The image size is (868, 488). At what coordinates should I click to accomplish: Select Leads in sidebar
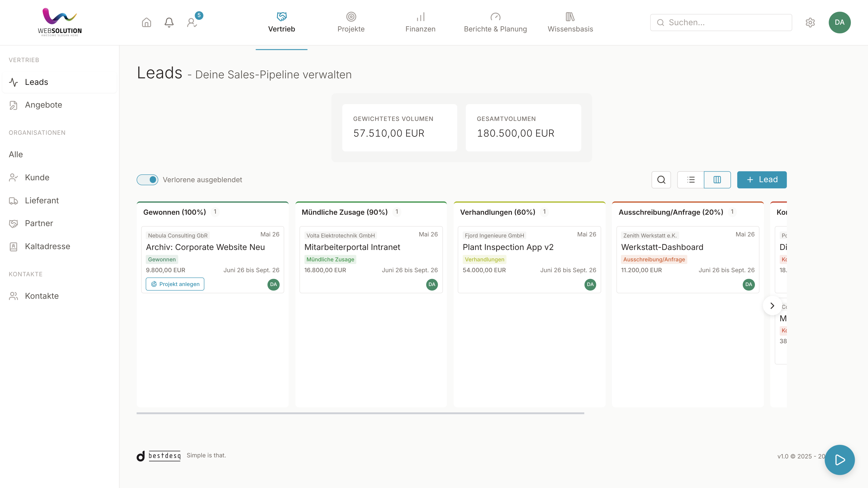[60, 82]
